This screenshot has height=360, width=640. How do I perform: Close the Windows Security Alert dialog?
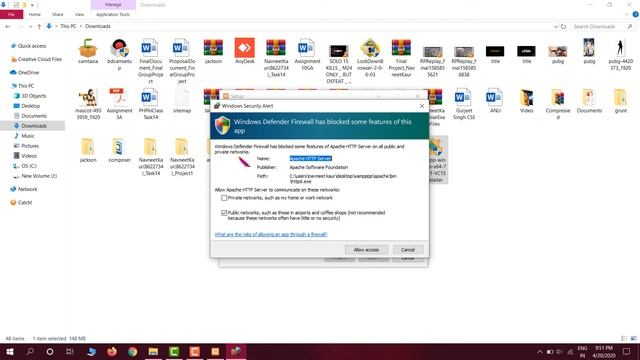422,106
